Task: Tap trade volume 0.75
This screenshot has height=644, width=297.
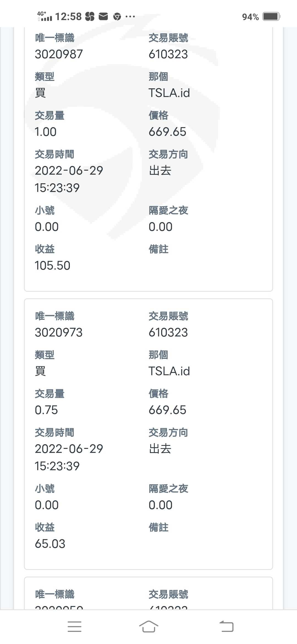Action: [x=46, y=410]
